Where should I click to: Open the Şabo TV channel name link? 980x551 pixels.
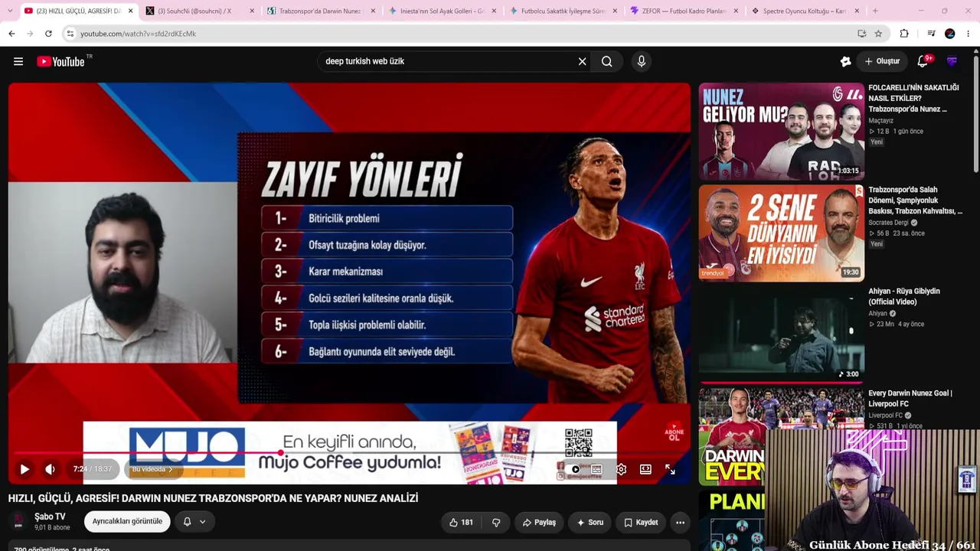click(50, 517)
